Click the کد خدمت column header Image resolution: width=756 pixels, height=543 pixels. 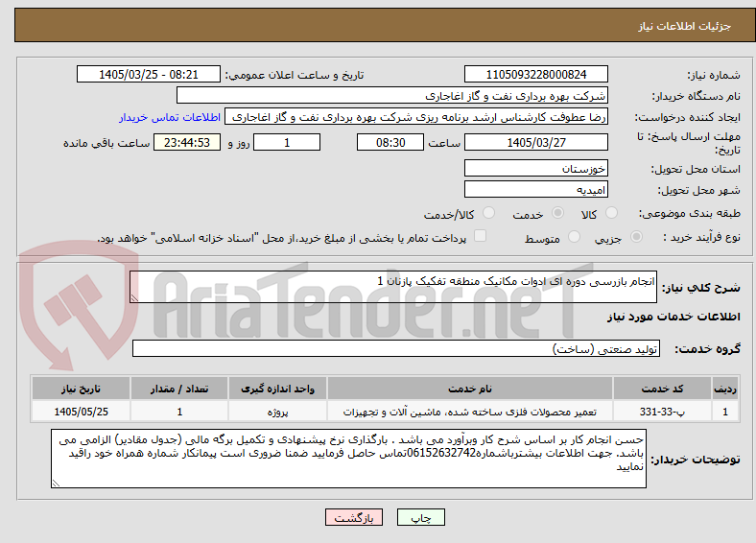point(663,389)
